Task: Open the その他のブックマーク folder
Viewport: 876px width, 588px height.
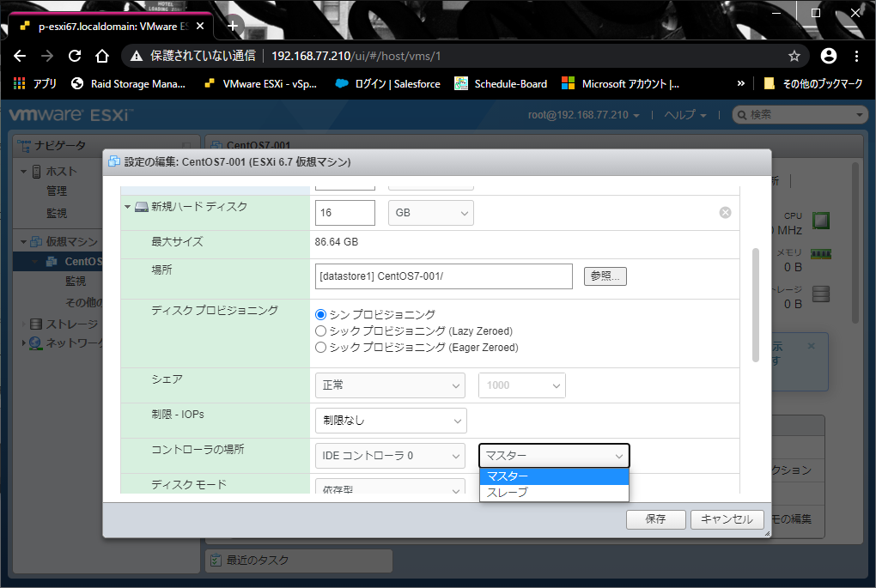Action: [813, 84]
